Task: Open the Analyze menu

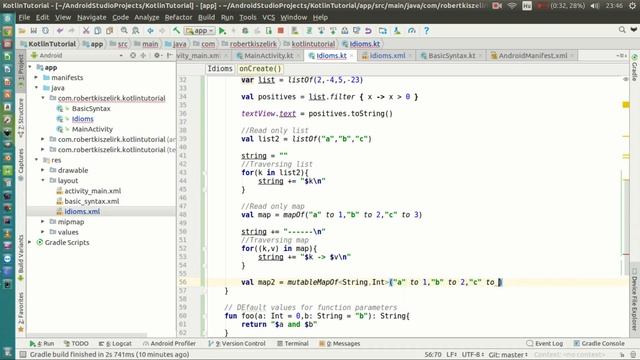Action: pyautogui.click(x=147, y=17)
